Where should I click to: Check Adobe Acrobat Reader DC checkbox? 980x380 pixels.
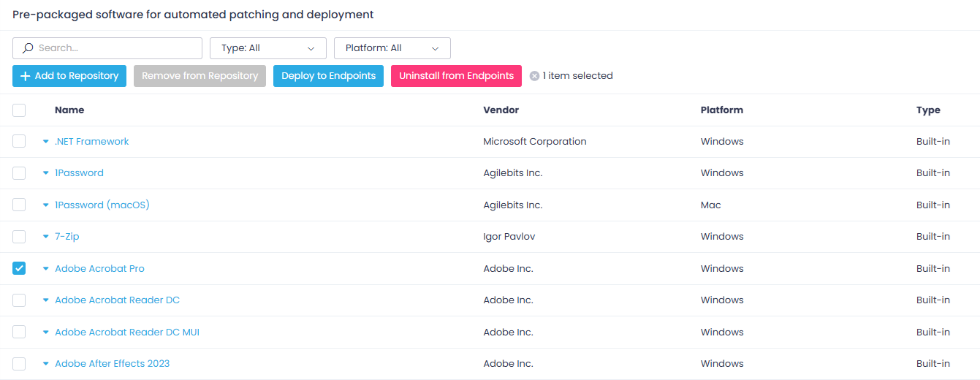click(19, 300)
